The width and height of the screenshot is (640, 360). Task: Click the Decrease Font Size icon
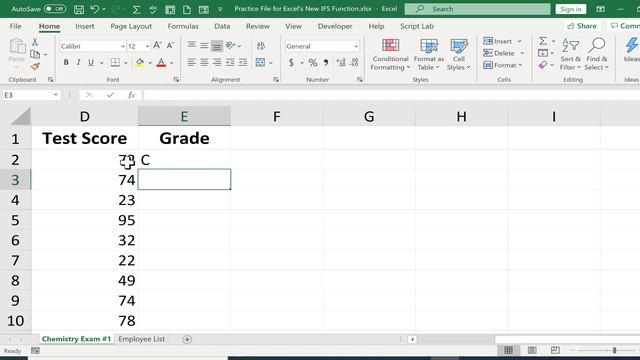click(x=170, y=46)
